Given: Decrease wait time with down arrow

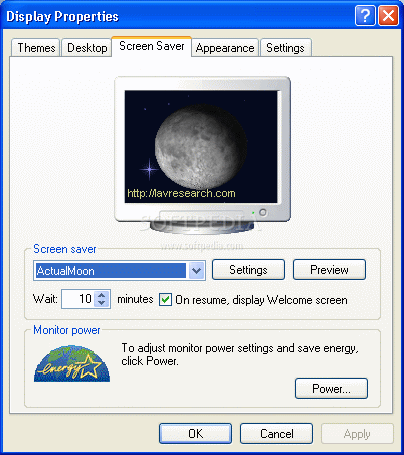Looking at the screenshot, I should [102, 303].
